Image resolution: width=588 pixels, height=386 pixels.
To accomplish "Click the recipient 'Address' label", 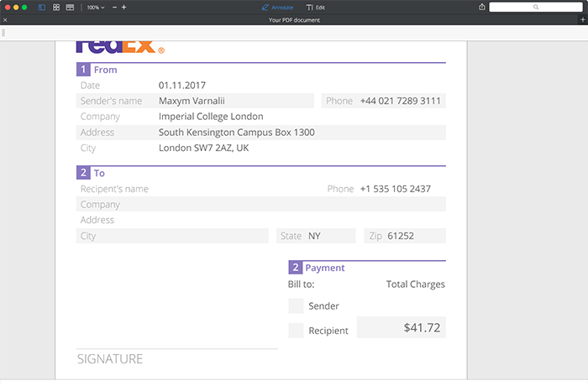I will (x=97, y=220).
